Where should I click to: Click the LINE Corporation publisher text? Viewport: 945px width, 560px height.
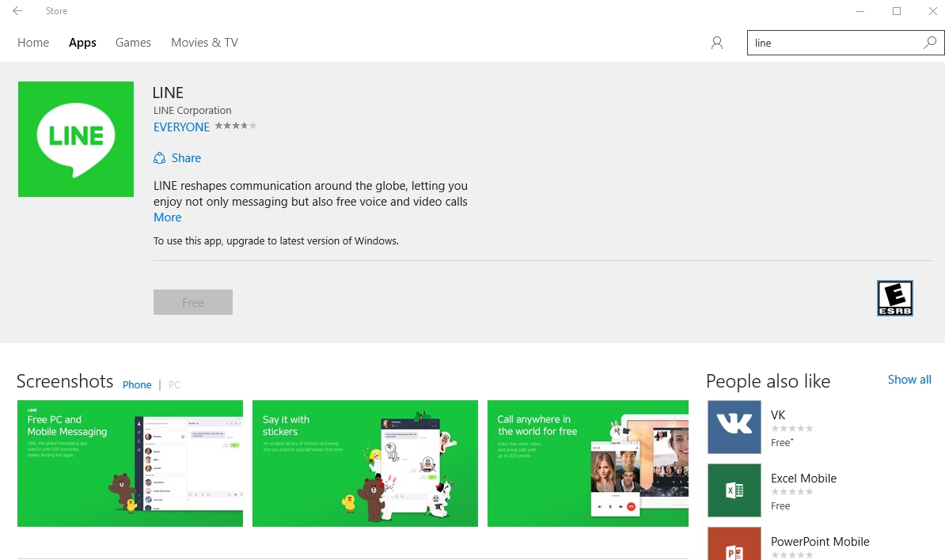[192, 110]
